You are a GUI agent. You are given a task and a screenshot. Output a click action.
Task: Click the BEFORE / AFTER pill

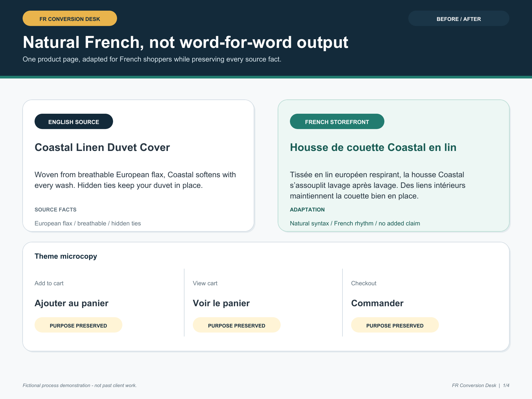459,18
